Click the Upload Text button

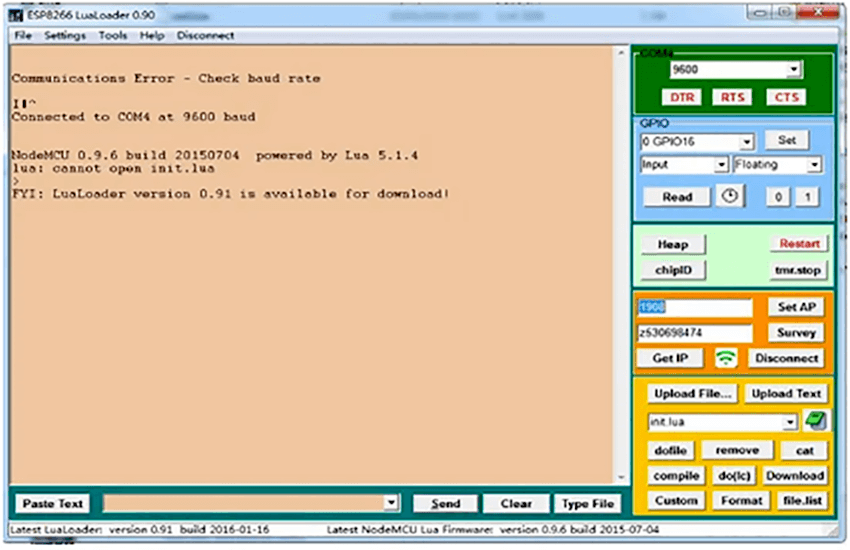point(785,393)
